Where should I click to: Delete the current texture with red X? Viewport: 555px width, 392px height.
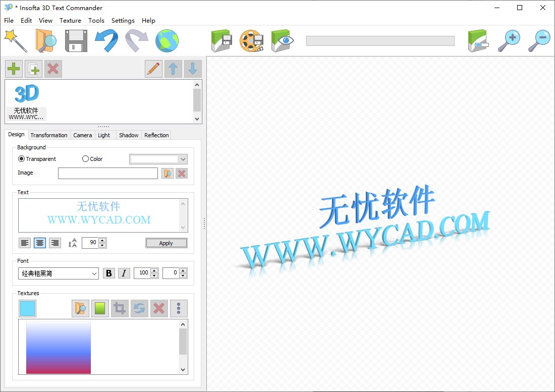[x=159, y=308]
